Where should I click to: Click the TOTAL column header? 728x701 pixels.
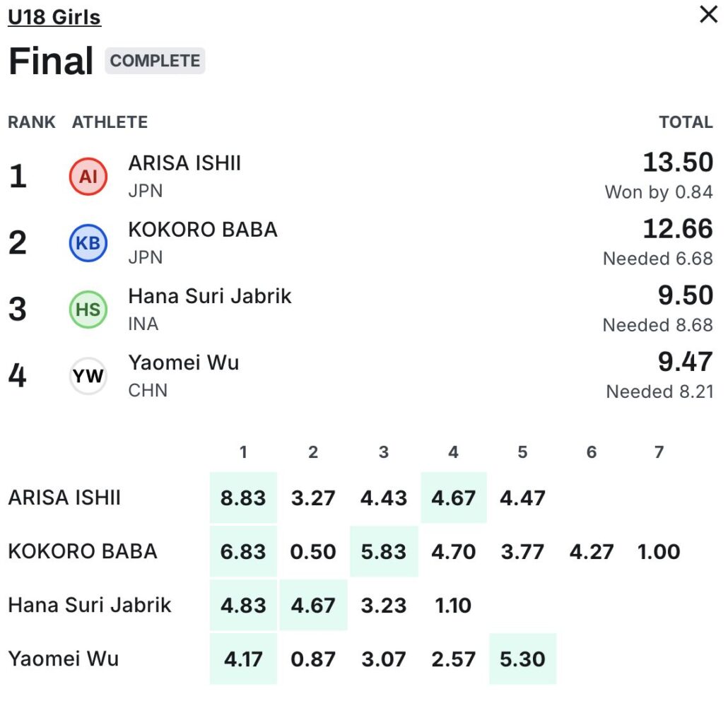686,122
